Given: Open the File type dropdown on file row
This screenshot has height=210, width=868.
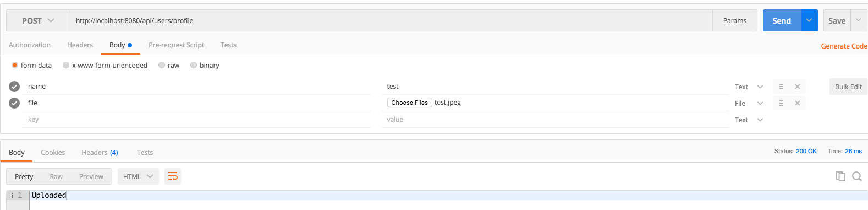Looking at the screenshot, I should tap(749, 103).
